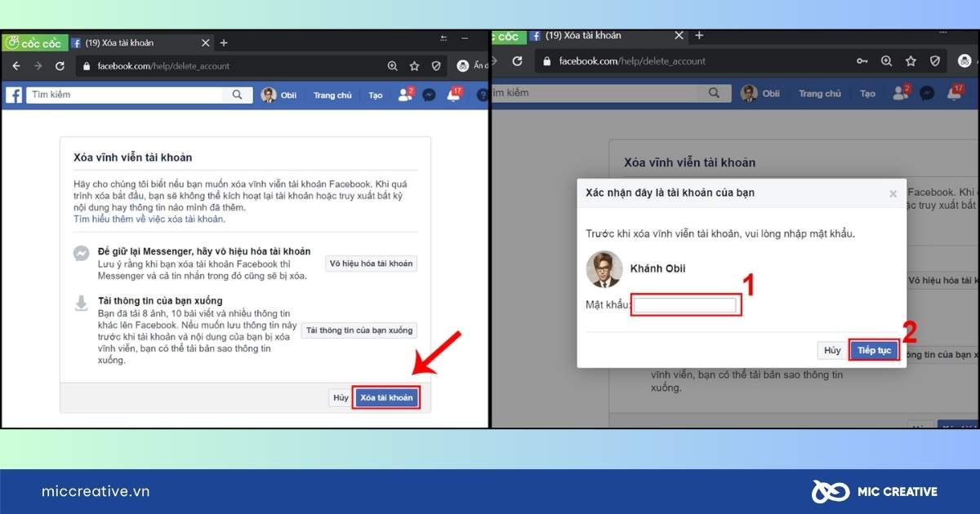980x514 pixels.
Task: Open notifications bell showing 17 in left window
Action: 453,95
